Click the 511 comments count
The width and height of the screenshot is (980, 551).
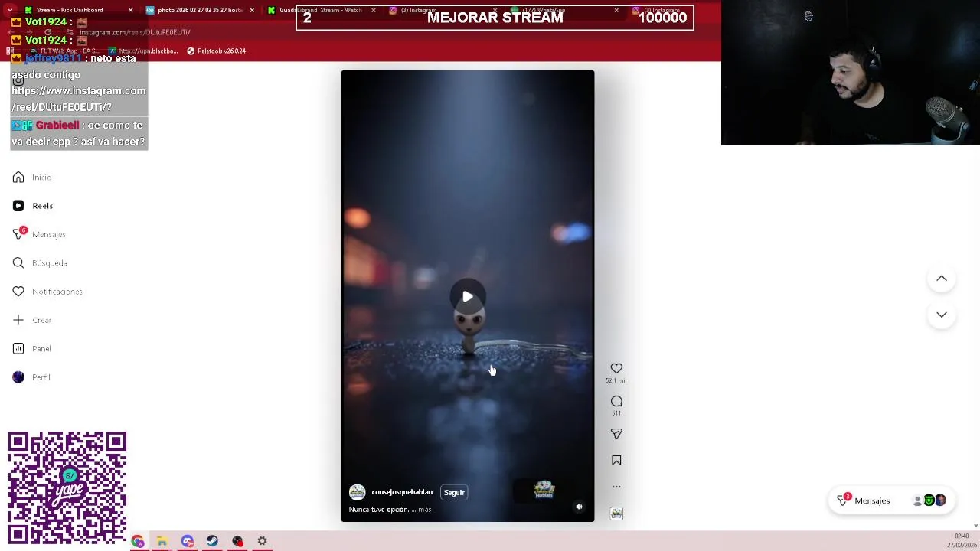coord(616,413)
